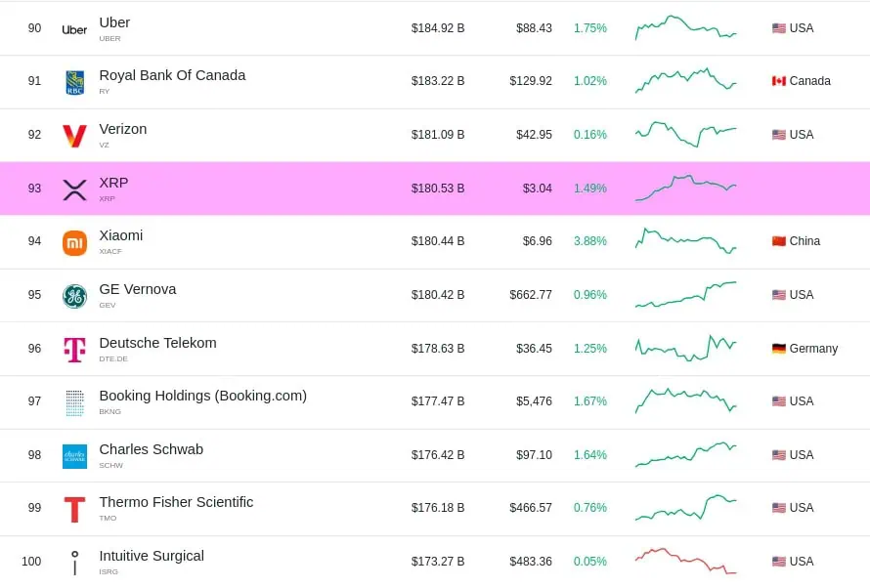Click the DTE.DE ticker symbol
Viewport: 870px width, 588px height.
pos(113,358)
